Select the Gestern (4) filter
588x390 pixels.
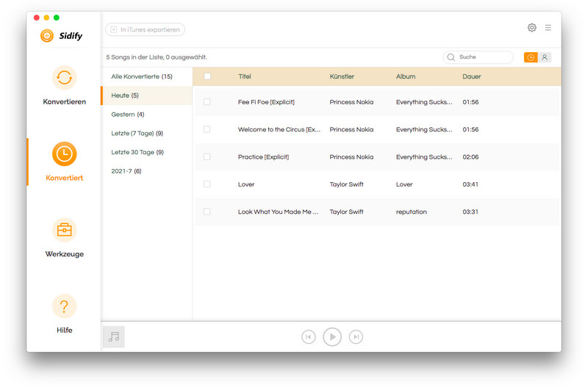tap(146, 115)
